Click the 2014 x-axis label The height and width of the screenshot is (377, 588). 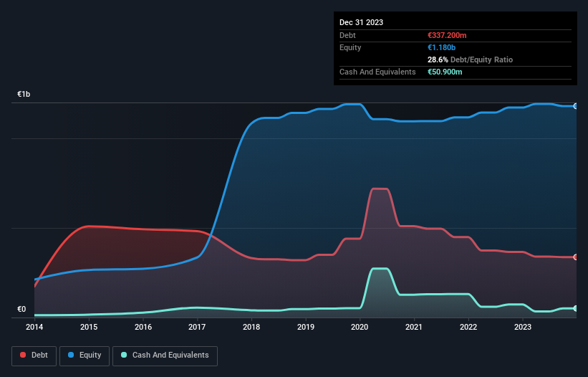[x=34, y=327]
